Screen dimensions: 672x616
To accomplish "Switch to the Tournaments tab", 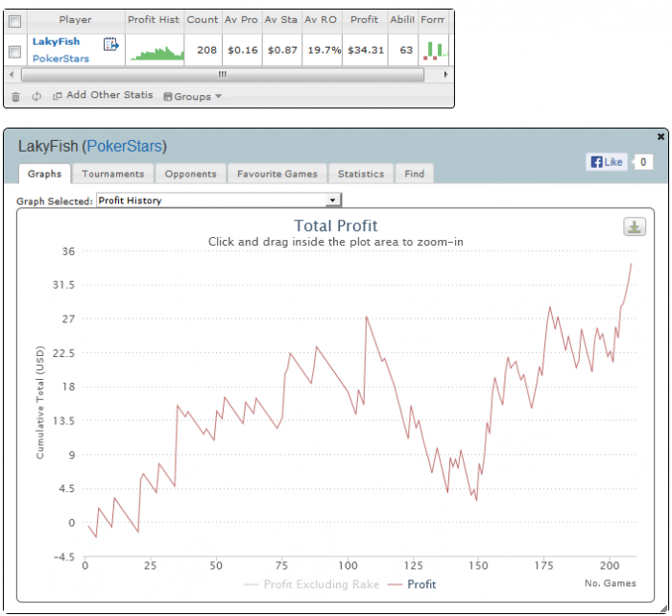I will [113, 174].
